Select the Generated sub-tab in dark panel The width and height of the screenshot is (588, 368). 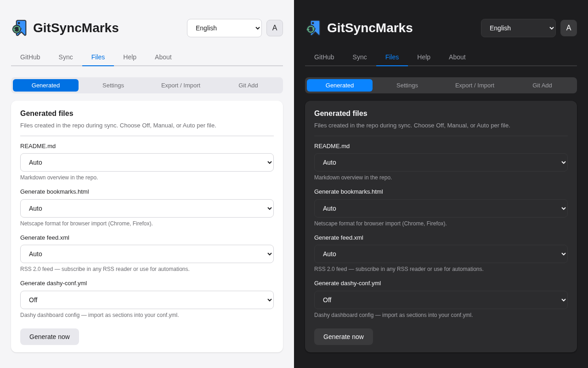click(339, 86)
